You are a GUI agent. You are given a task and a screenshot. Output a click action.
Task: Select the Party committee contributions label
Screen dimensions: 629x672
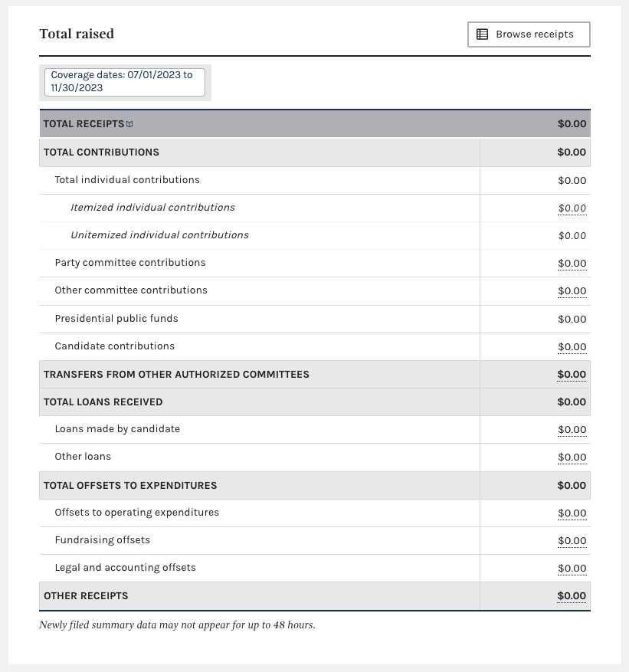pyautogui.click(x=130, y=263)
